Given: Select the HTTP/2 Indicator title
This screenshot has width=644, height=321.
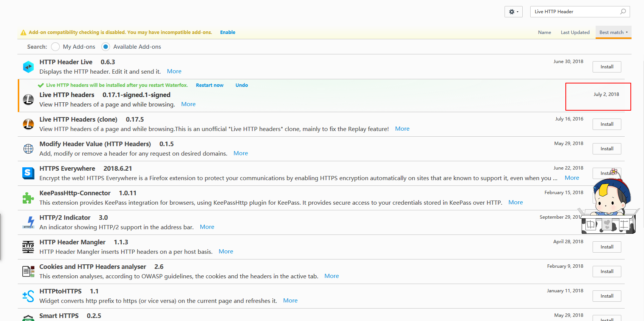Looking at the screenshot, I should pyautogui.click(x=65, y=218).
